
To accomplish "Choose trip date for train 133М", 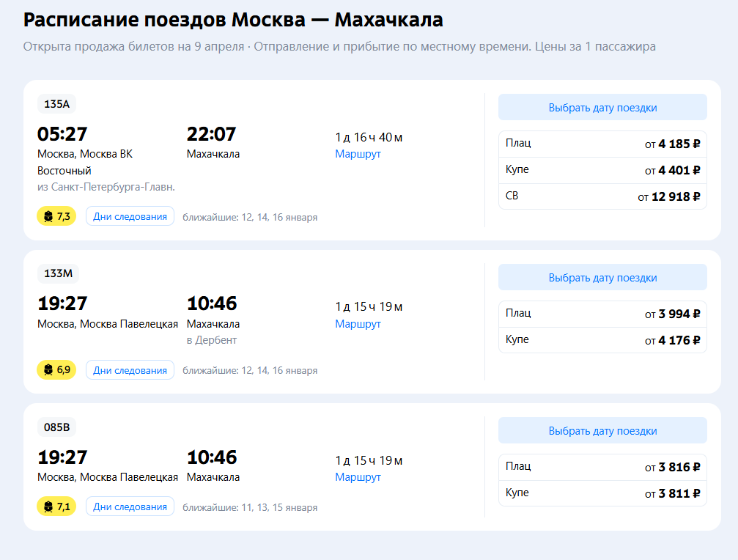I will [602, 278].
